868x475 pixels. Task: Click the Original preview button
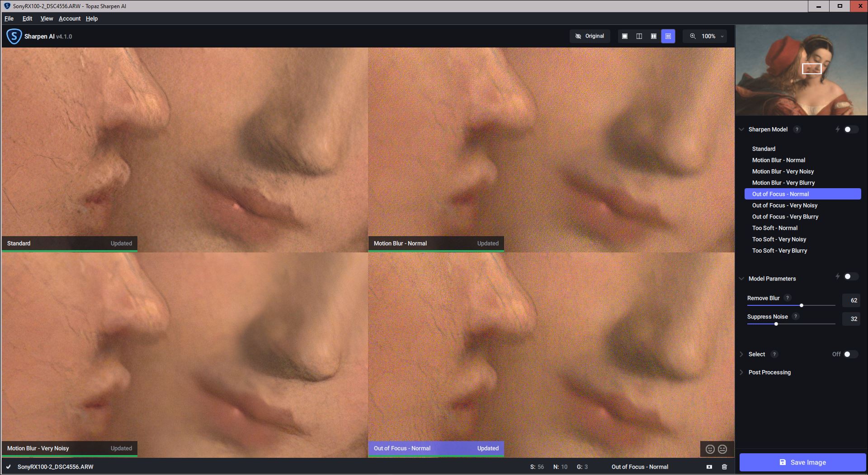(590, 36)
